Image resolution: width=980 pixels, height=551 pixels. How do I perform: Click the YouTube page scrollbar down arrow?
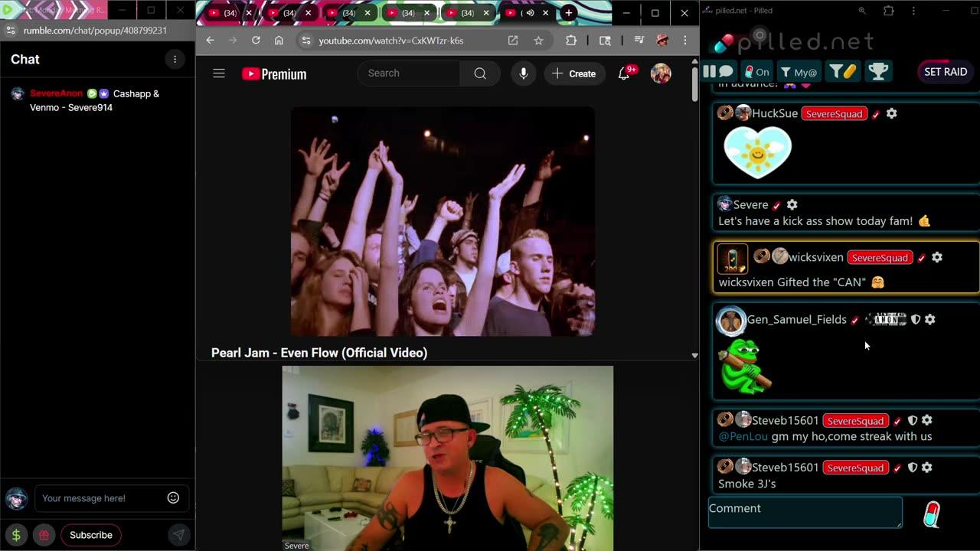(x=694, y=355)
